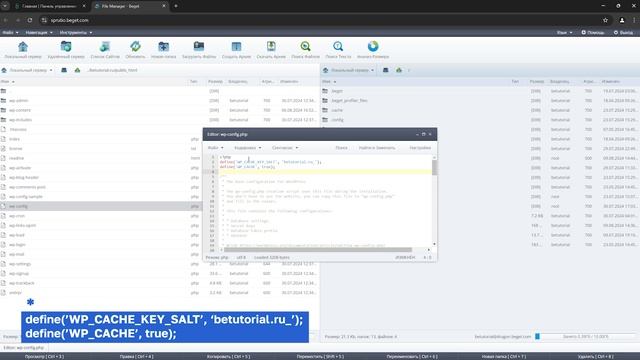Open the browser profile icon
The width and height of the screenshot is (640, 360).
[x=622, y=20]
